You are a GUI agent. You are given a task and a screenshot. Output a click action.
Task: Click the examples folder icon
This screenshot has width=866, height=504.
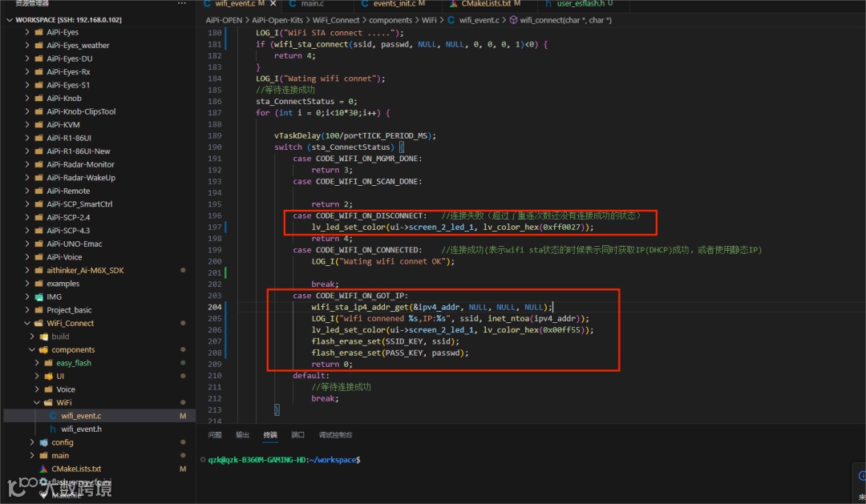[38, 283]
